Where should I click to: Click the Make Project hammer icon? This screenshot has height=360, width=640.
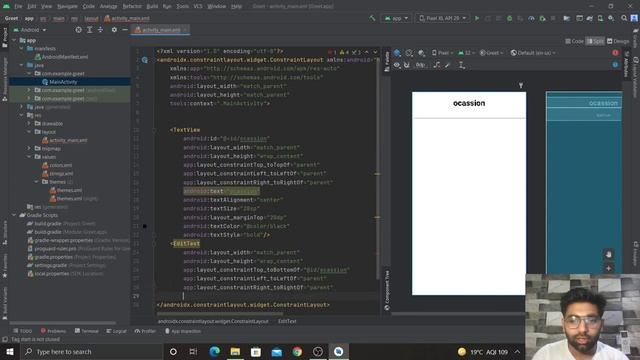coord(372,18)
